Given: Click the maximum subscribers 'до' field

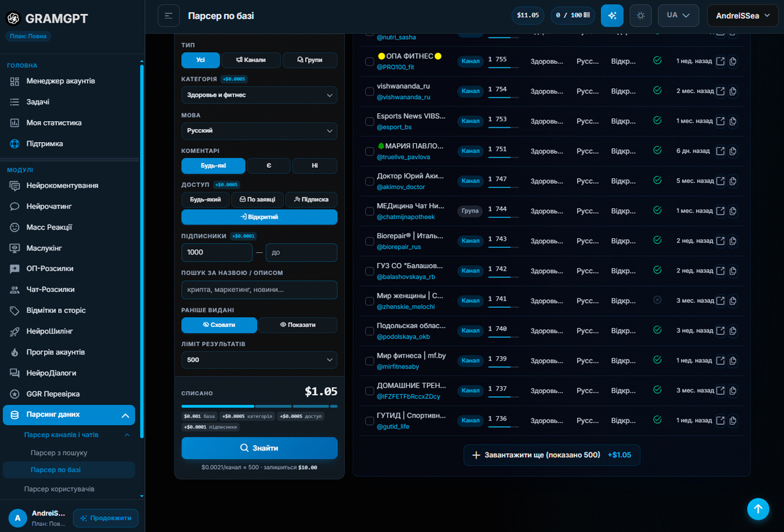Looking at the screenshot, I should (301, 252).
